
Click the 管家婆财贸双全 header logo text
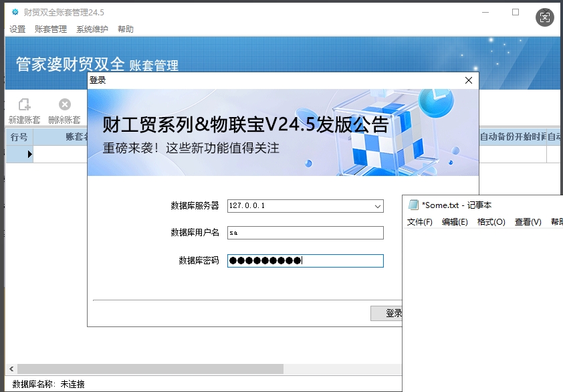coord(70,64)
